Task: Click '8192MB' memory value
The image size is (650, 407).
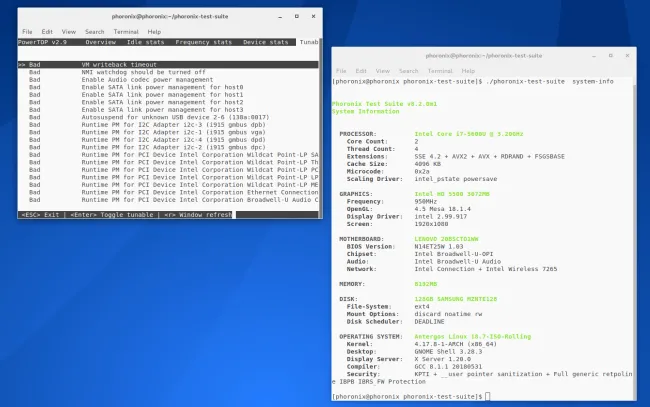Action: (x=426, y=284)
